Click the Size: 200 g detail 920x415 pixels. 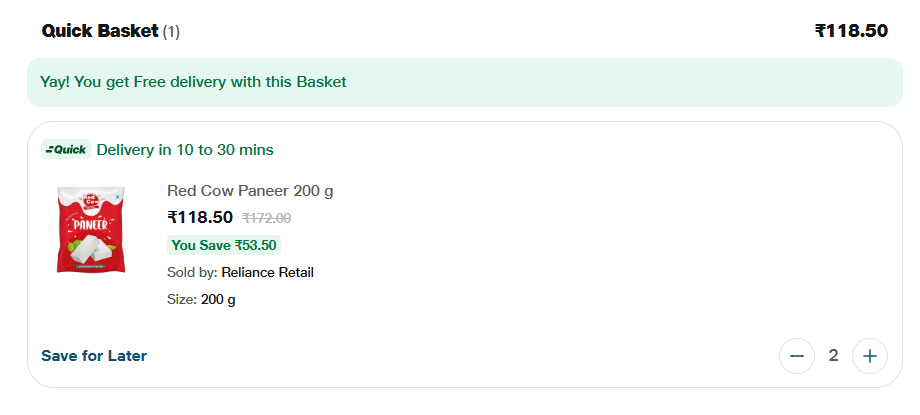[201, 299]
